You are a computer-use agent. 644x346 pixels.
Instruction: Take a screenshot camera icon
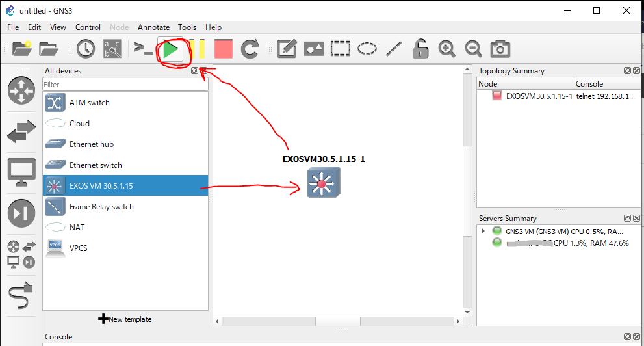pos(500,49)
